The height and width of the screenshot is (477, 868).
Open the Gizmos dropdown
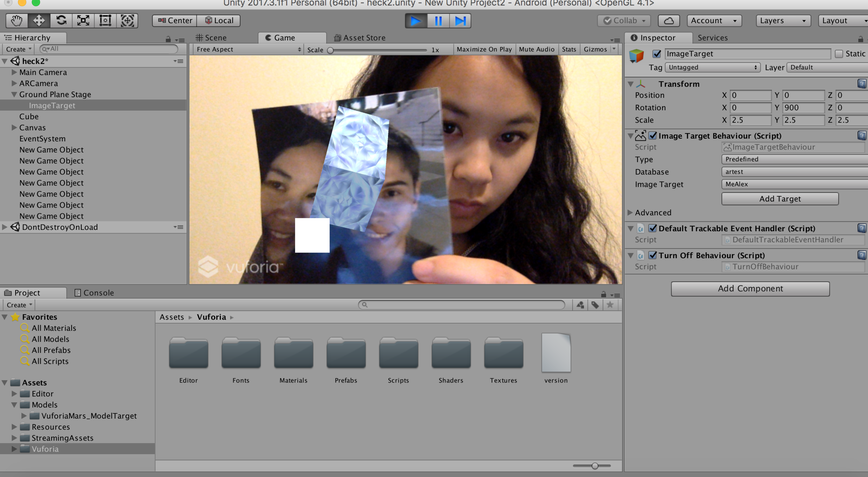coord(599,49)
